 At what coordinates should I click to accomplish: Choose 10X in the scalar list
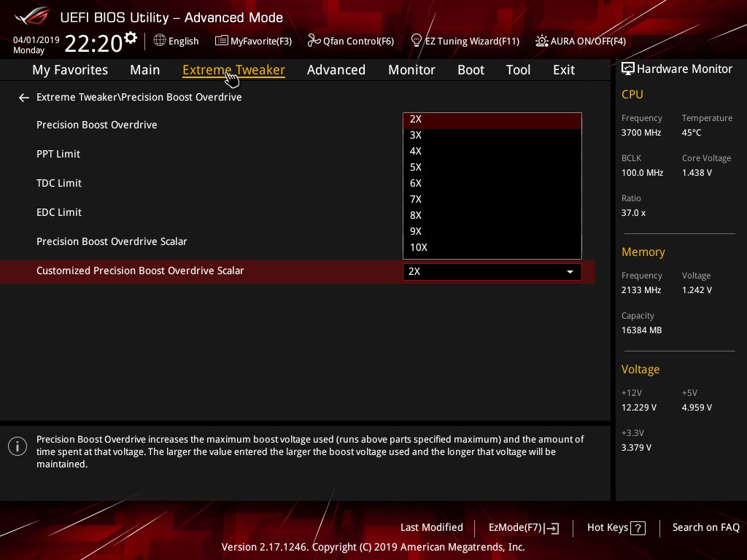[x=492, y=248]
